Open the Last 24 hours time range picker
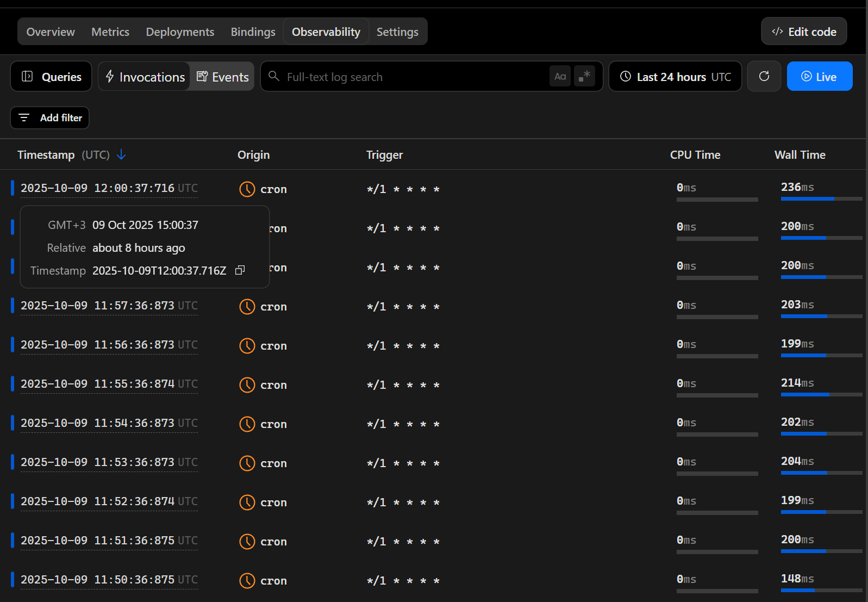This screenshot has width=868, height=602. click(x=676, y=77)
